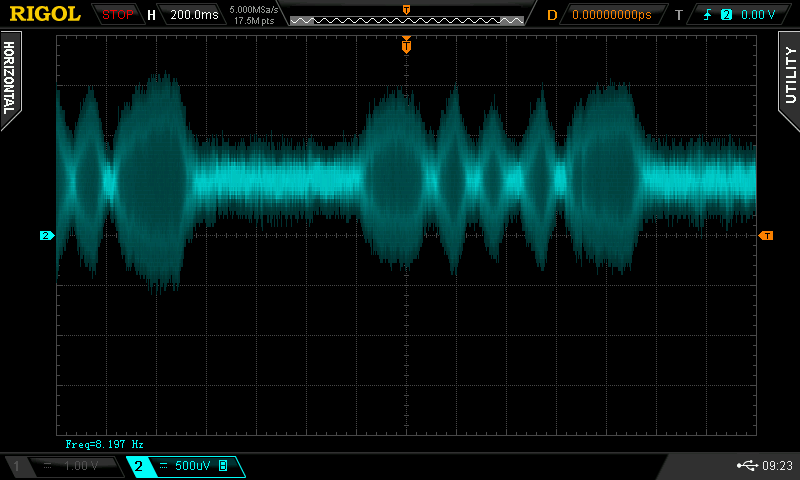Select the 200.0ms horizontal timebase value
This screenshot has height=480, width=800.
pos(194,15)
